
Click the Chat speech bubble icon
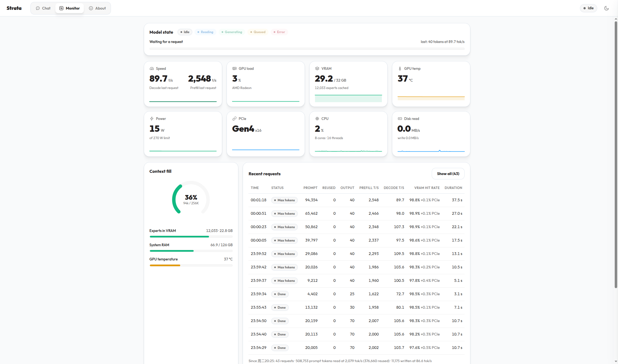38,8
